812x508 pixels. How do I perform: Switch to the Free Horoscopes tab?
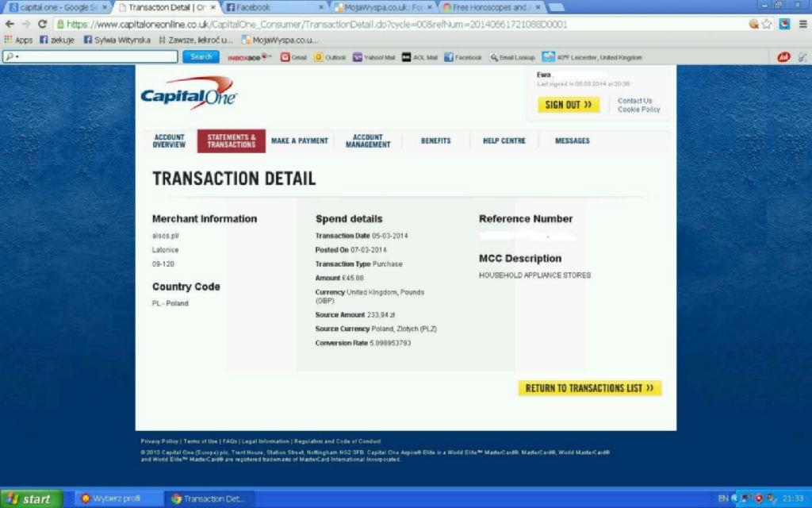[x=492, y=7]
